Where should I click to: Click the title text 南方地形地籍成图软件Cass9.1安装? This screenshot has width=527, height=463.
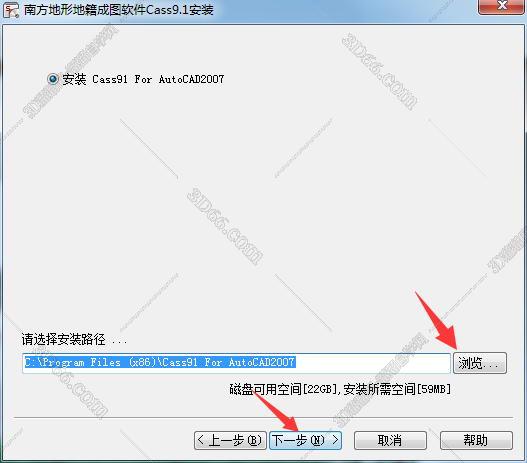point(119,10)
